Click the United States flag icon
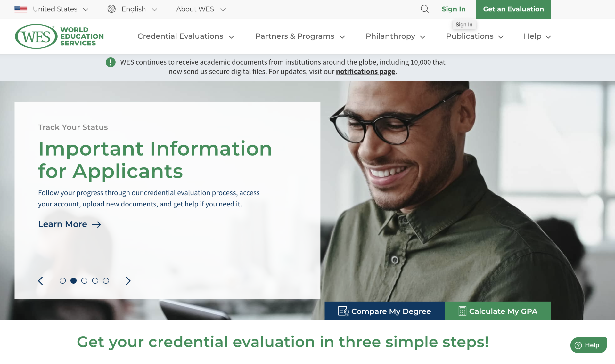 [x=21, y=9]
